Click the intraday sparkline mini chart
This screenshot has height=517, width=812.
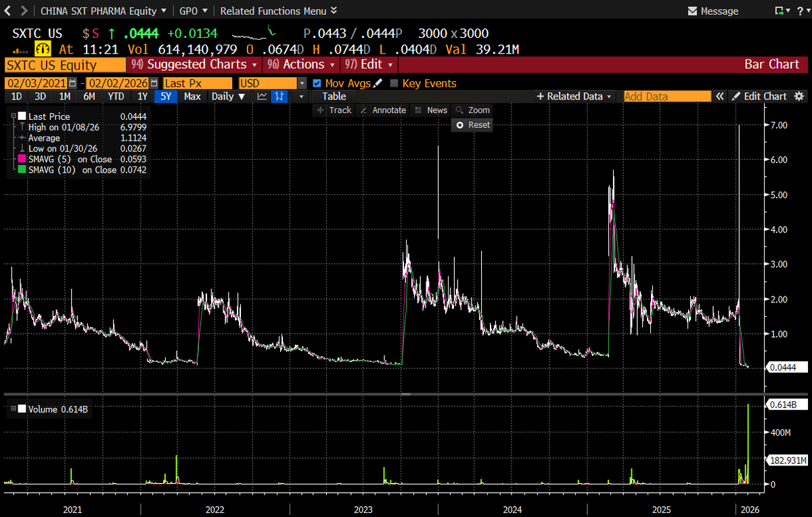(254, 32)
